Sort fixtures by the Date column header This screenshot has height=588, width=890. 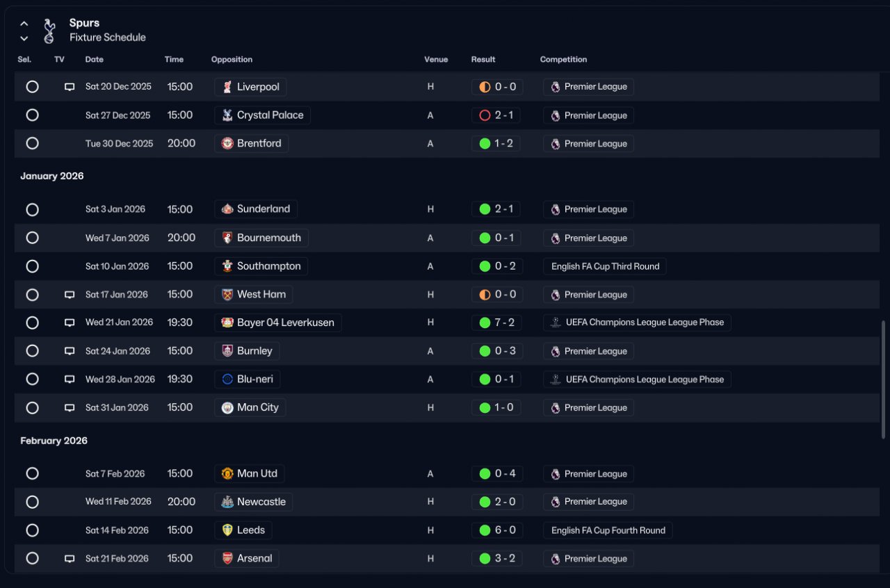95,60
